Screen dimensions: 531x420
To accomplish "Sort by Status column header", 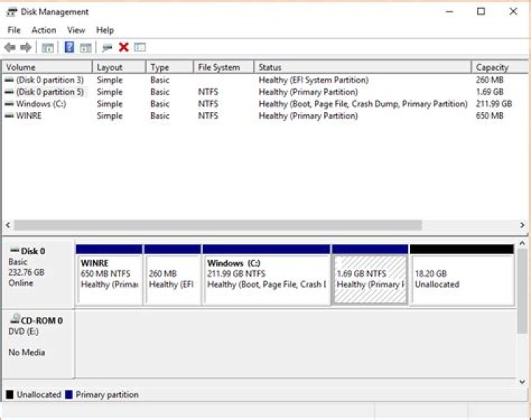I will pyautogui.click(x=362, y=67).
